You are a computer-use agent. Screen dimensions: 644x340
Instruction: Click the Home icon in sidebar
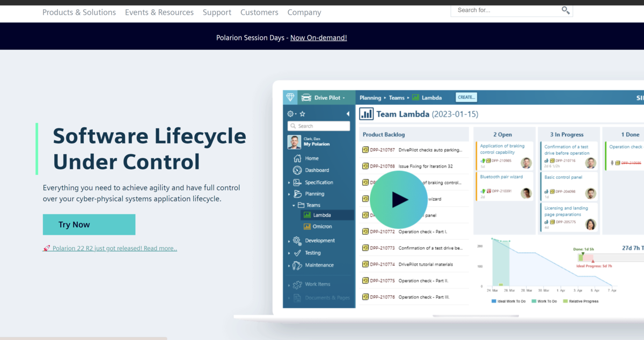pos(297,158)
